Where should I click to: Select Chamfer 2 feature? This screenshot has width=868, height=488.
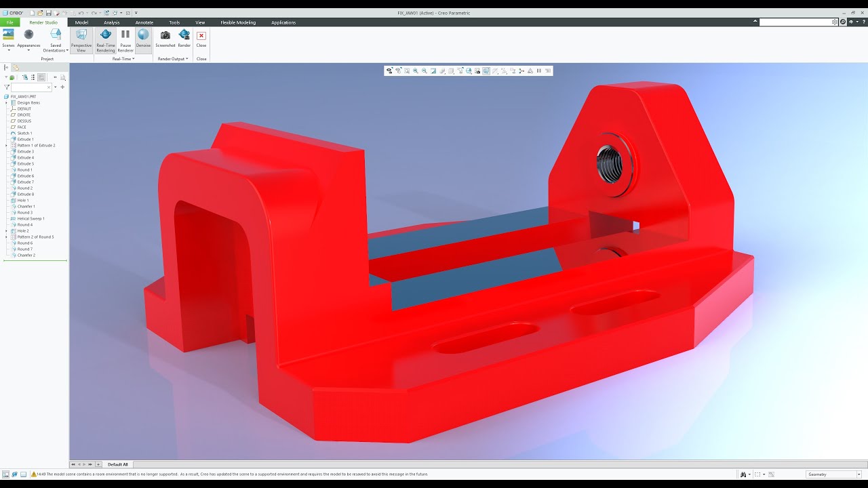26,256
